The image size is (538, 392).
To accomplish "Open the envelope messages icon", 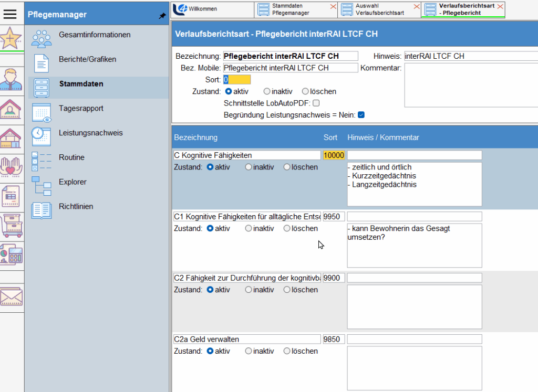I will pos(12,297).
